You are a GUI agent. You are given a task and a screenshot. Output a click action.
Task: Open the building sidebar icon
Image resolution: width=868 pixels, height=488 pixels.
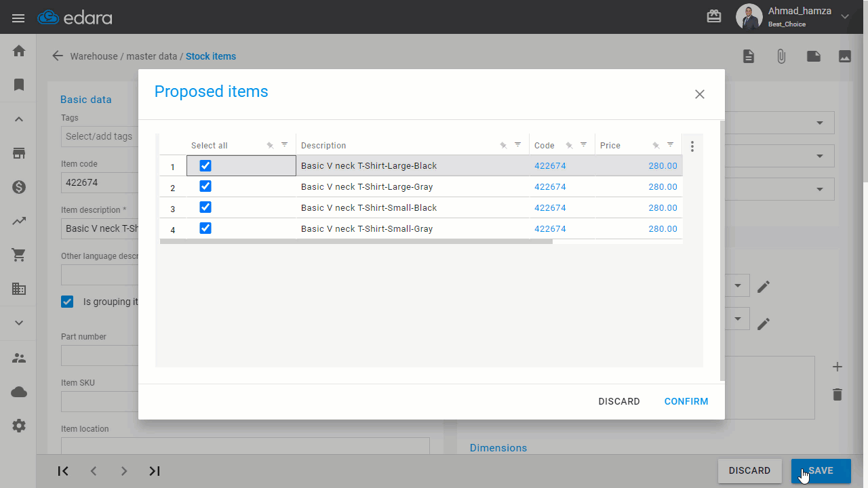tap(19, 289)
